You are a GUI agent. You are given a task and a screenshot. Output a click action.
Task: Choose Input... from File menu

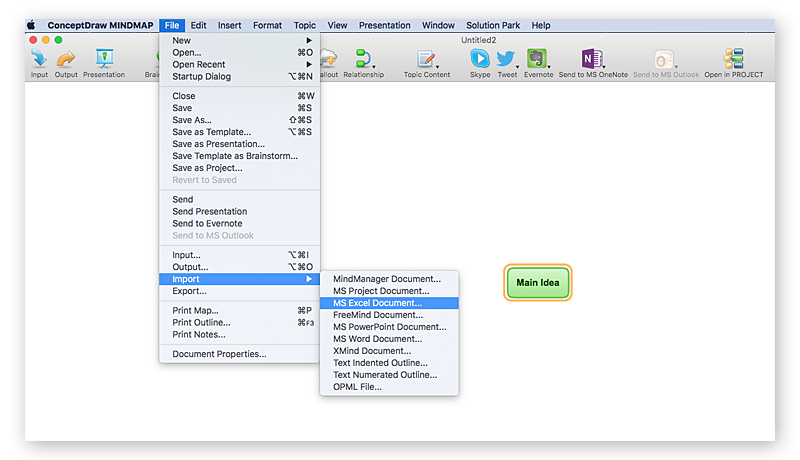click(x=240, y=255)
